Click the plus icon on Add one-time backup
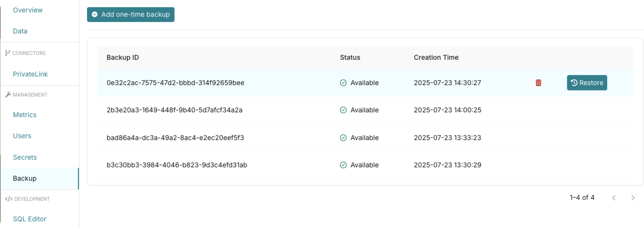The height and width of the screenshot is (229, 644). 95,14
